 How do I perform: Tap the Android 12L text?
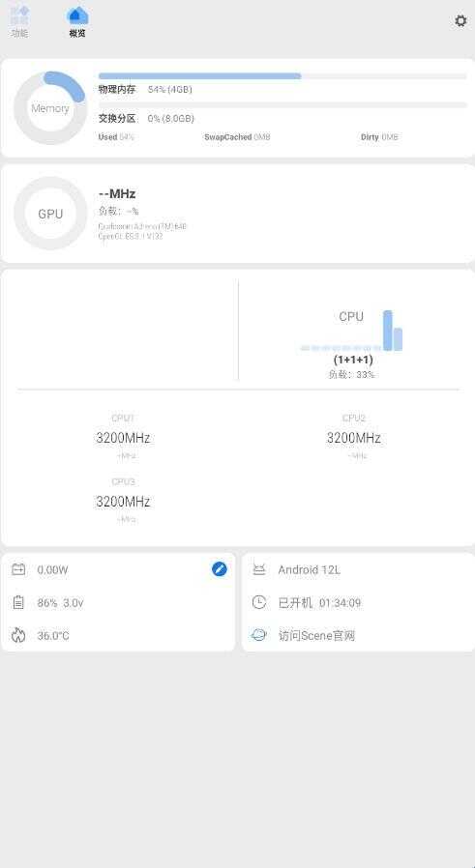(310, 569)
